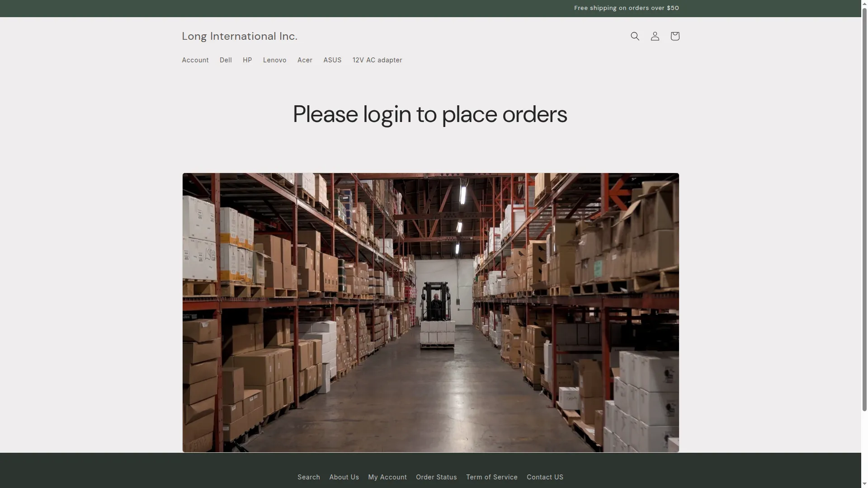Image resolution: width=868 pixels, height=488 pixels.
Task: Open 12V AC adapter category
Action: pos(377,60)
